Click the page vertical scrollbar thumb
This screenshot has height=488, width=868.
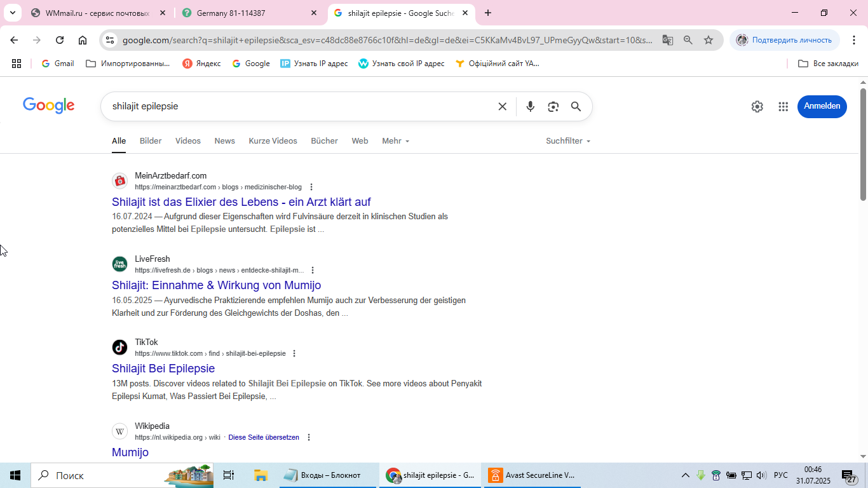point(864,145)
